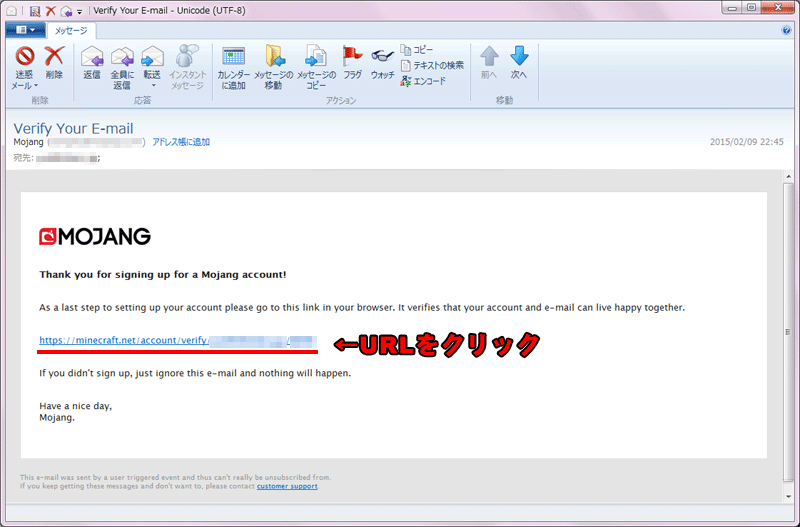The image size is (800, 527).
Task: Click the インスタントメッセージ icon
Action: 187,56
